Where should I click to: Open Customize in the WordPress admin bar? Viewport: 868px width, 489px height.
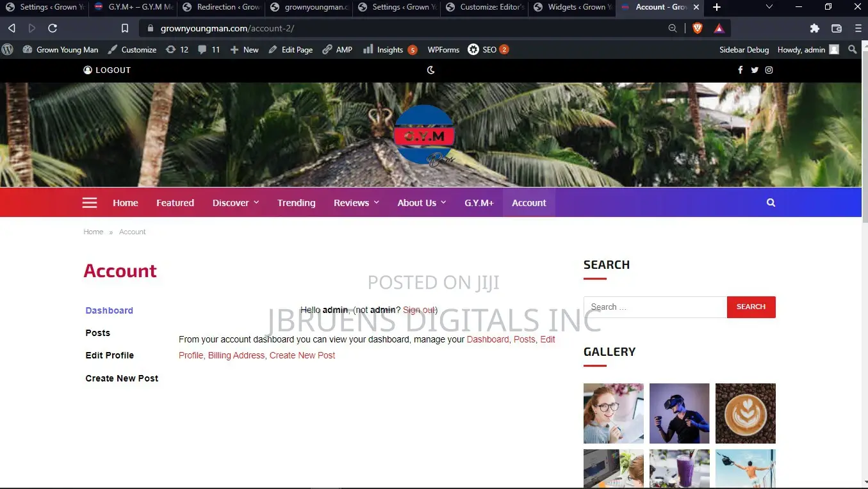click(x=132, y=49)
